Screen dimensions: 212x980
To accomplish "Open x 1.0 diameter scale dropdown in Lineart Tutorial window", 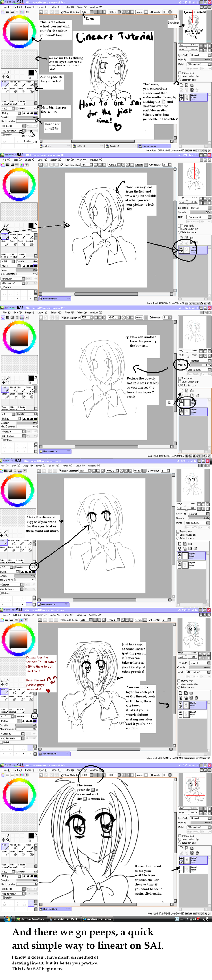I will pos(8,108).
